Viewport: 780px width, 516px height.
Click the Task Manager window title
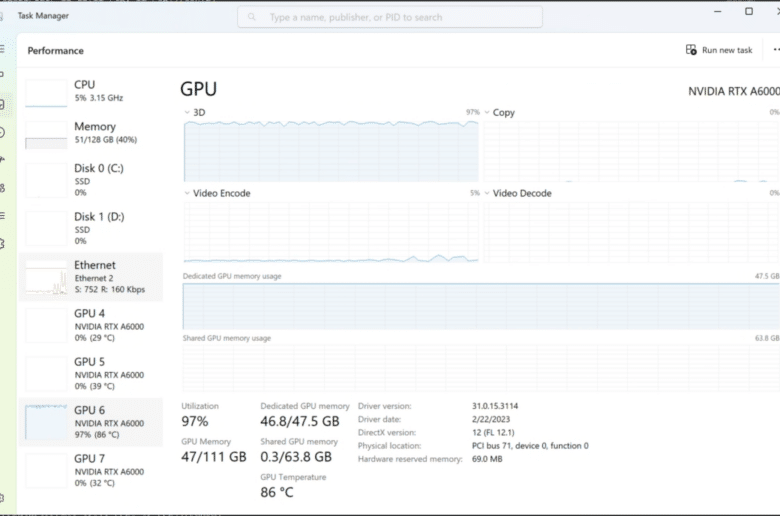pos(43,16)
